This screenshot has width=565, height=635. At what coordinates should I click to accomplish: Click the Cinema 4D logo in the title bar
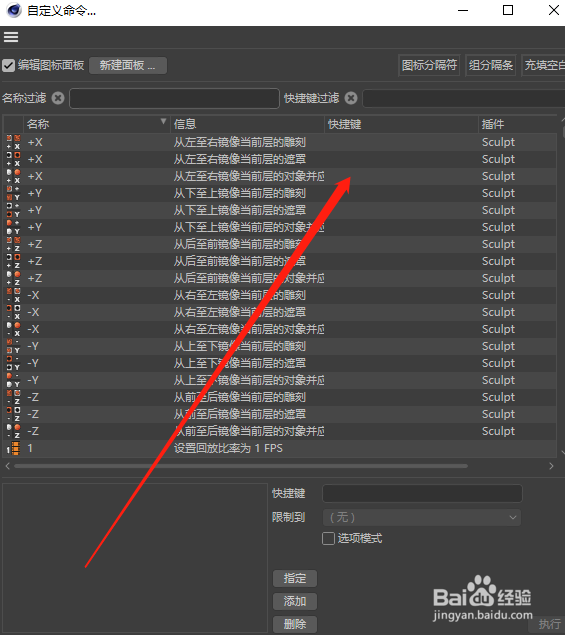click(x=14, y=10)
